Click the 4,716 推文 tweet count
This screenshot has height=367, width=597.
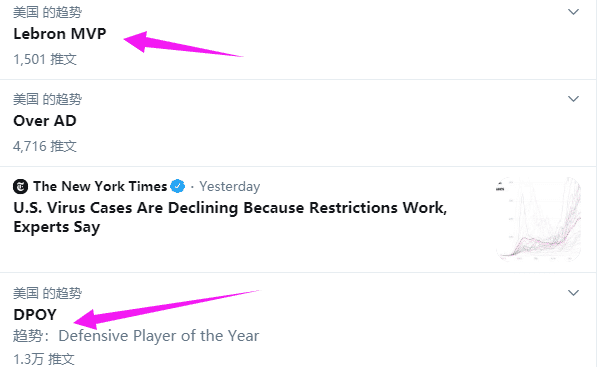[x=45, y=146]
